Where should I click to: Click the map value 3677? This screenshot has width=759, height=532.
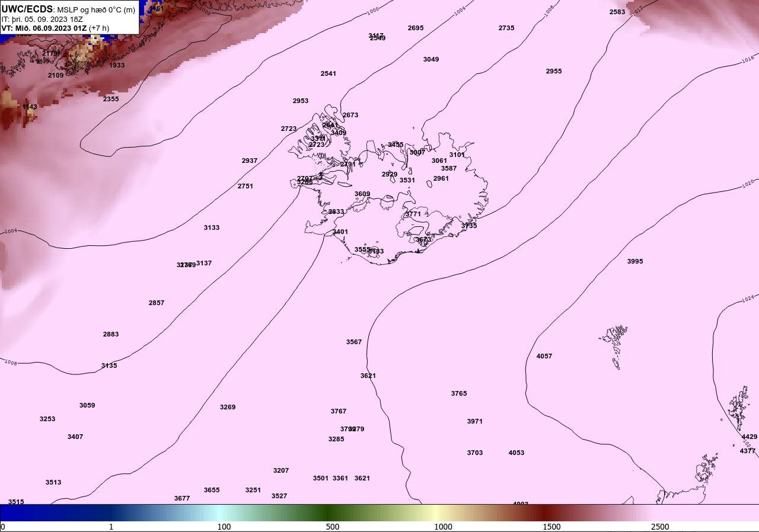tap(182, 498)
